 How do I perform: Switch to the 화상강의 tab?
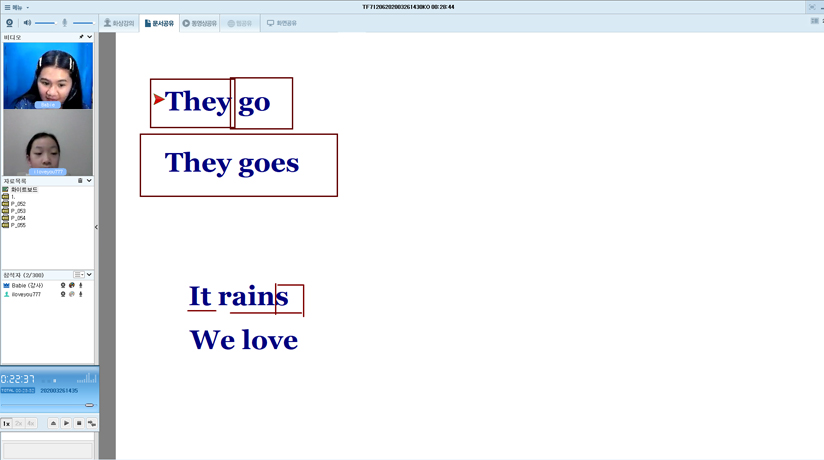pyautogui.click(x=119, y=22)
